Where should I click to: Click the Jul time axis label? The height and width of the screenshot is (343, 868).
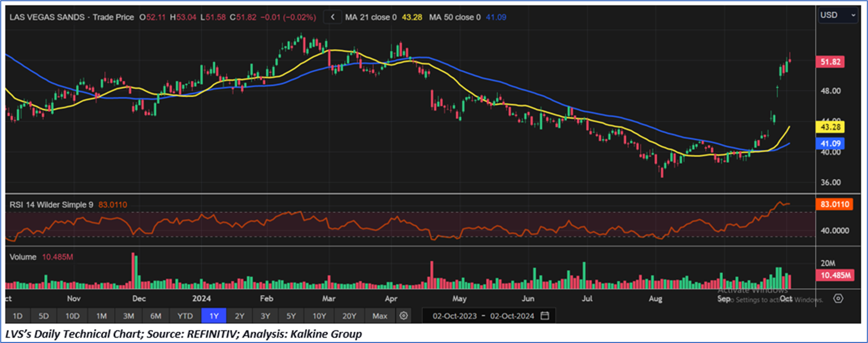pyautogui.click(x=587, y=299)
